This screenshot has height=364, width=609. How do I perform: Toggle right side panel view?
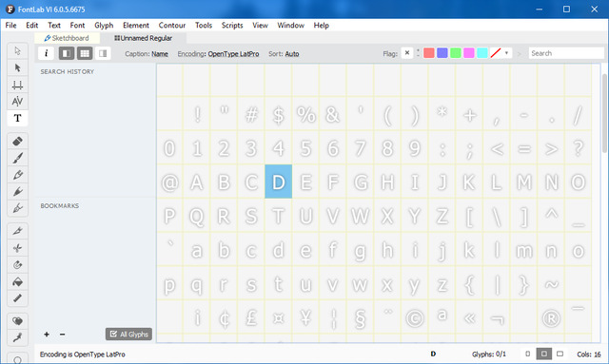point(103,53)
